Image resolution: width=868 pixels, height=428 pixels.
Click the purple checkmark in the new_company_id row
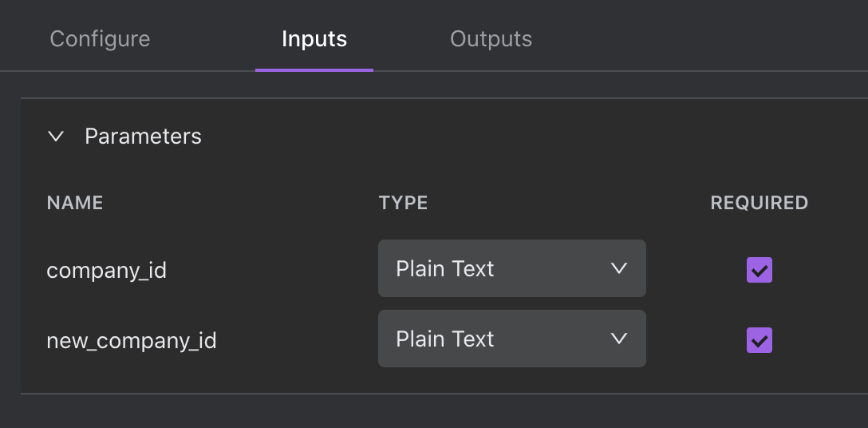coord(759,341)
